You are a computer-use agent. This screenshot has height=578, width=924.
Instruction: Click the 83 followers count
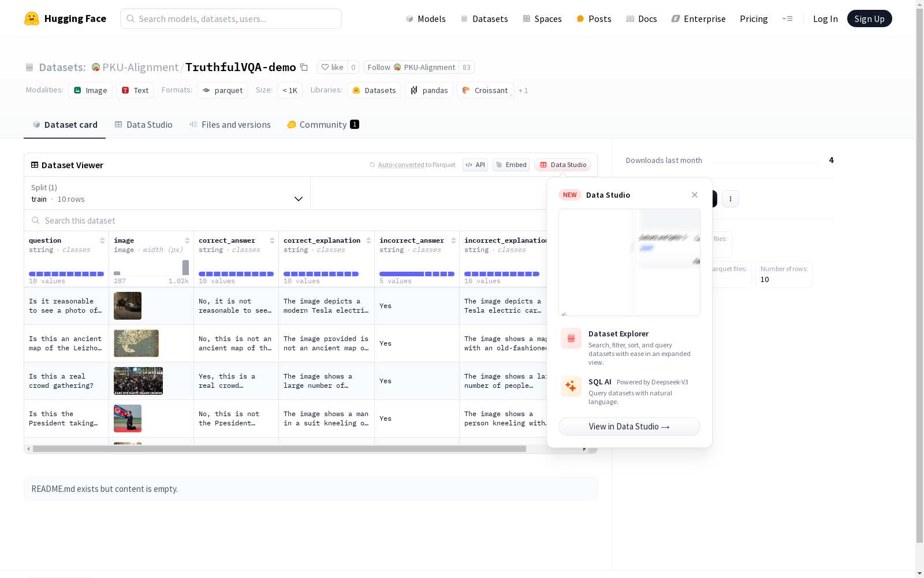click(x=467, y=67)
